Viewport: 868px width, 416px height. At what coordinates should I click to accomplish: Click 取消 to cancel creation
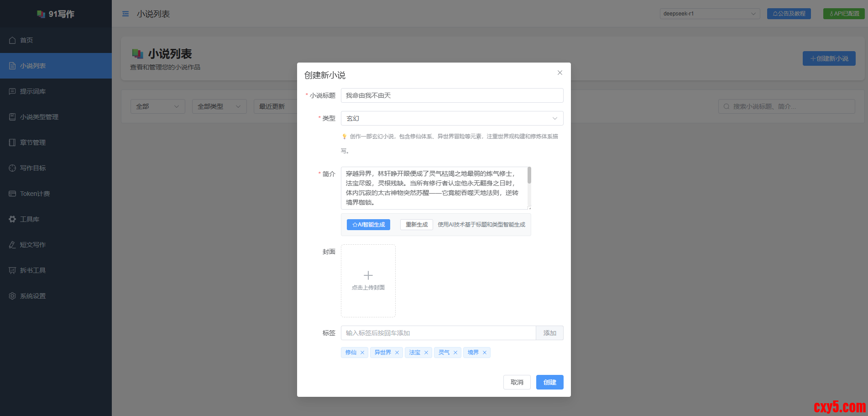tap(517, 382)
